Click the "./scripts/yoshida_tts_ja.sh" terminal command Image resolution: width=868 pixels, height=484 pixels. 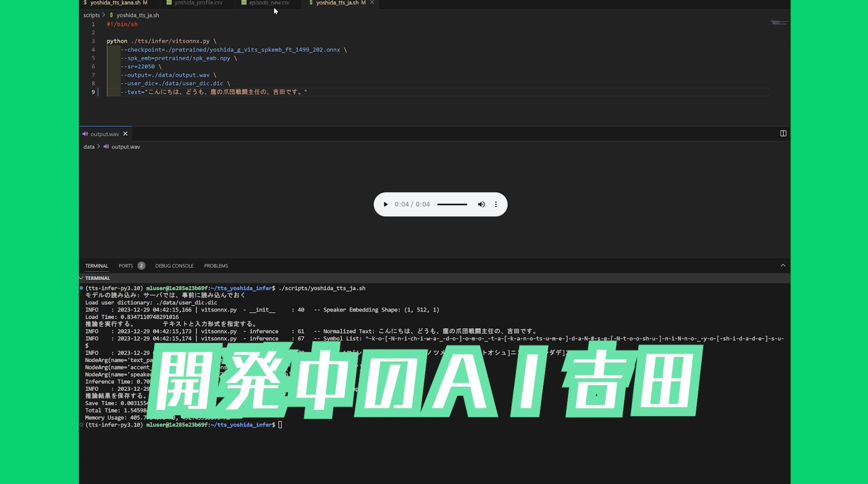322,288
